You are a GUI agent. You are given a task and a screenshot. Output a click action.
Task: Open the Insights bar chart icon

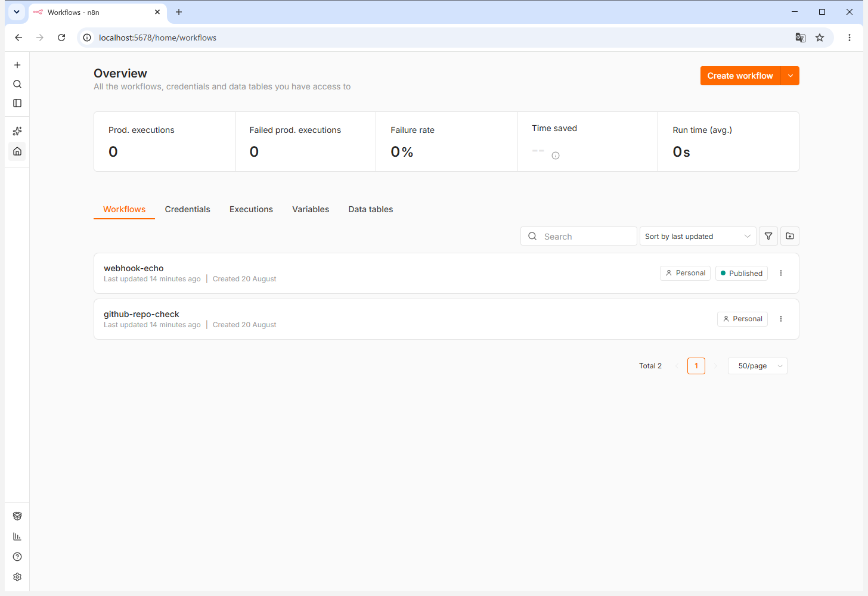[x=17, y=536]
